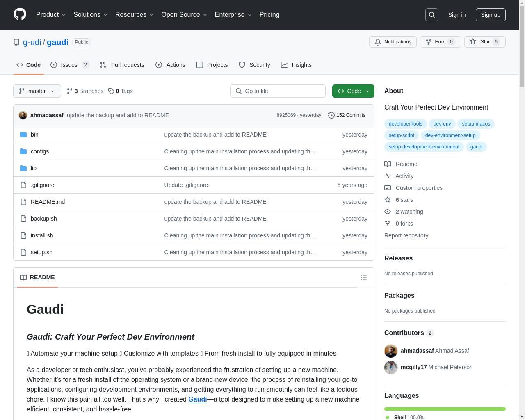Open the 152 Commits link

click(347, 115)
